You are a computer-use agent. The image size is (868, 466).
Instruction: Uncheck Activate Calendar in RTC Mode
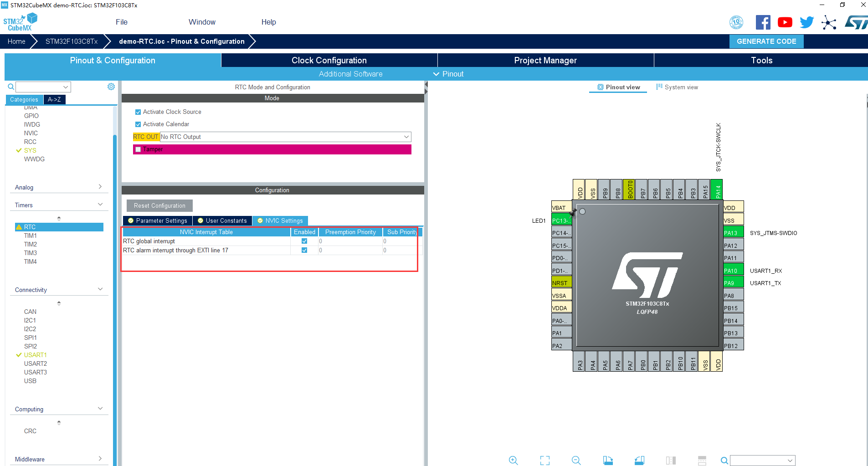pyautogui.click(x=138, y=124)
